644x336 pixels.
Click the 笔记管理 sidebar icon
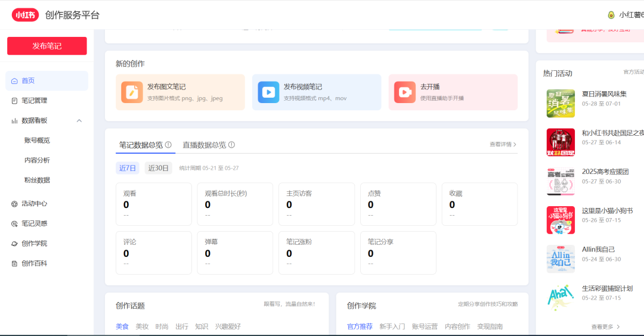[14, 101]
